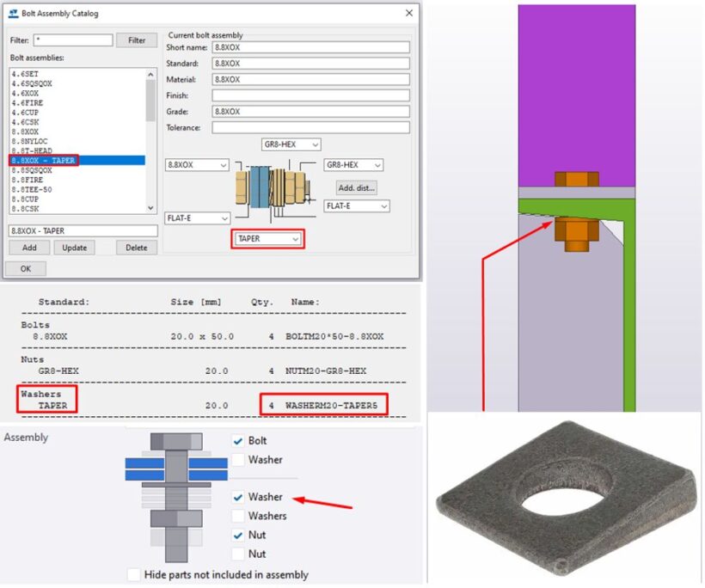This screenshot has width=705, height=588.
Task: Toggle 'Hide parts not included in assembly'
Action: point(134,574)
